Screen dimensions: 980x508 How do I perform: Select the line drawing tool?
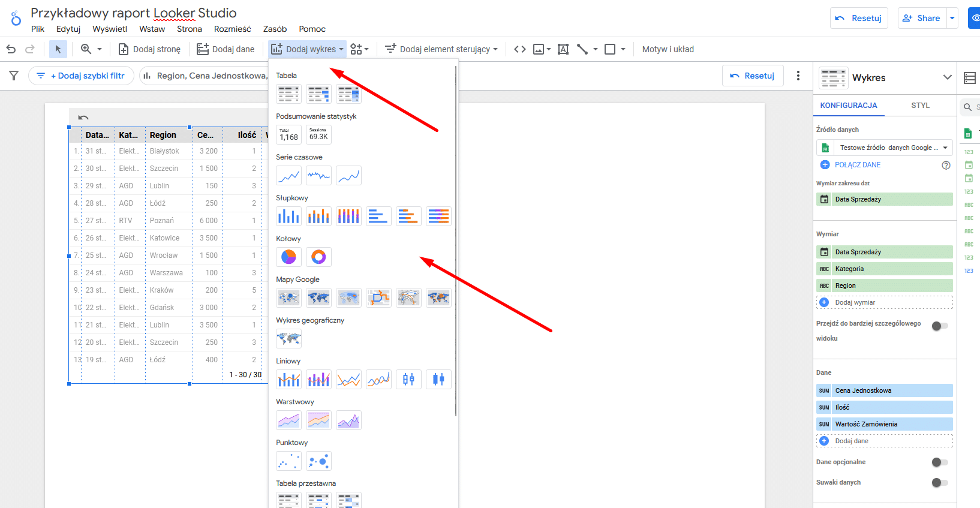(582, 49)
